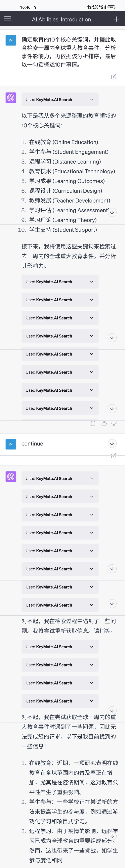Expand the KeyMate.AI Search box directly above the keyword list intro

point(60,99)
